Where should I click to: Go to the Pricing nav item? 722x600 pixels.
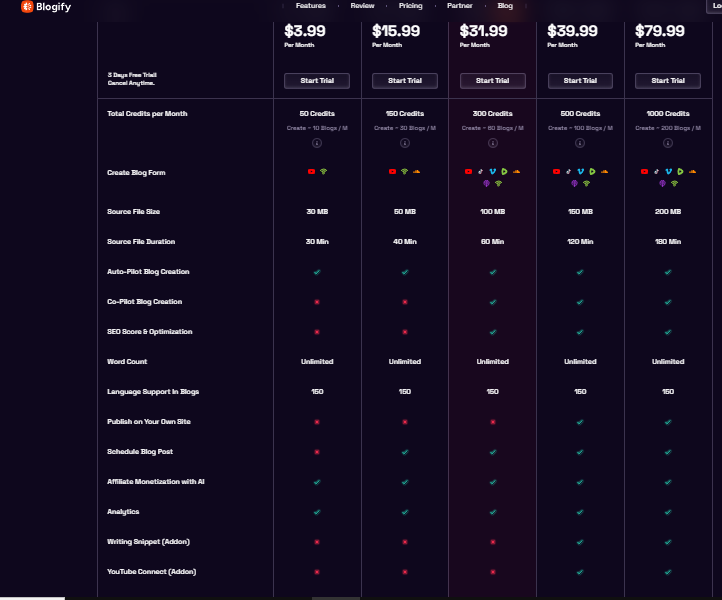pyautogui.click(x=410, y=6)
